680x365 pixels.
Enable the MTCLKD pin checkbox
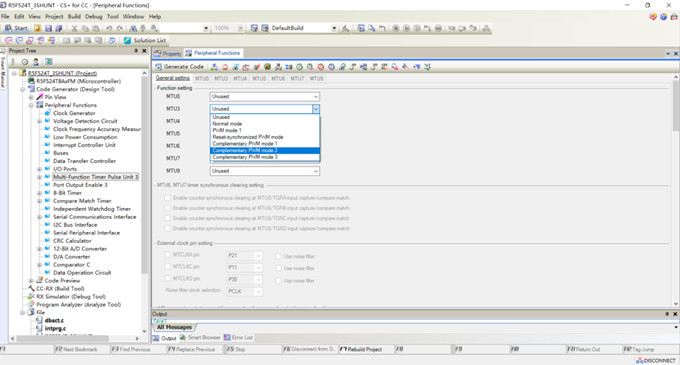(167, 279)
